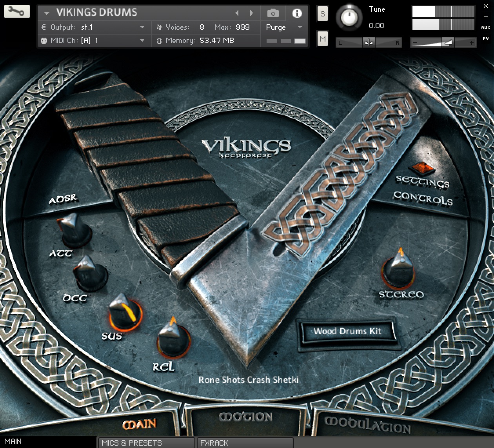Click the MIDI channel socket icon
Screen dimensions: 494x448
tap(44, 40)
